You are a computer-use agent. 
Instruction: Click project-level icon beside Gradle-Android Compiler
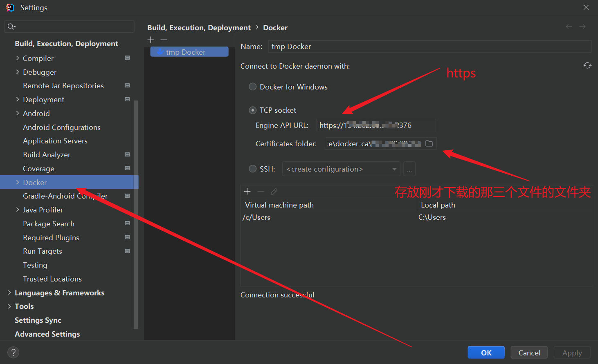(128, 196)
